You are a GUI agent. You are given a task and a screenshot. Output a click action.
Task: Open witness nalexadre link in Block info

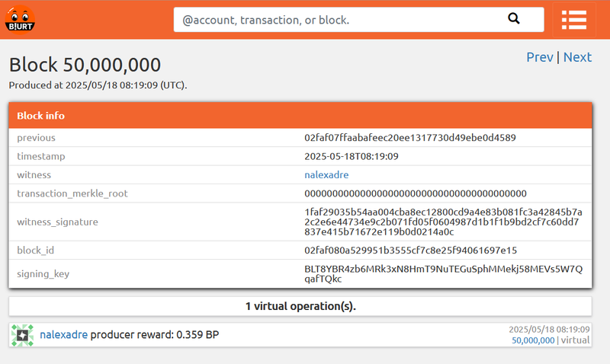tap(326, 175)
